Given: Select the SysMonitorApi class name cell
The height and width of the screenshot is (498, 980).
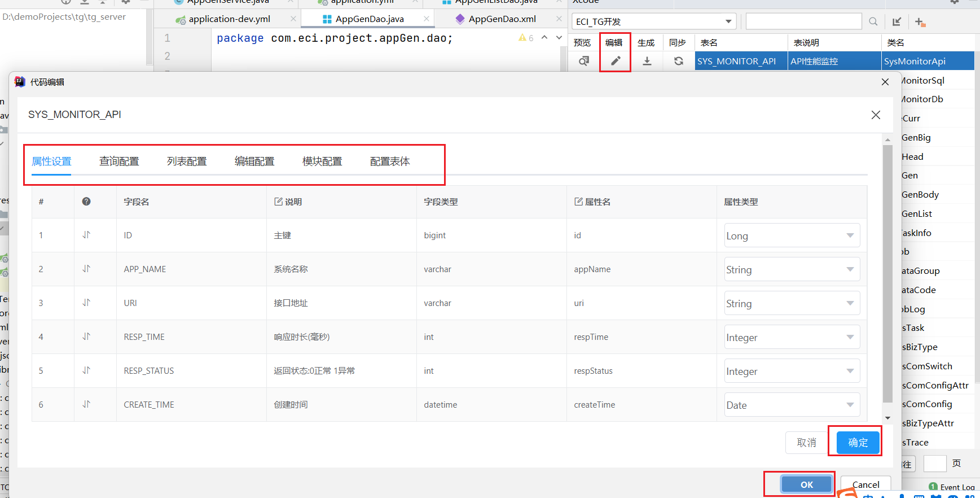Looking at the screenshot, I should click(x=928, y=61).
